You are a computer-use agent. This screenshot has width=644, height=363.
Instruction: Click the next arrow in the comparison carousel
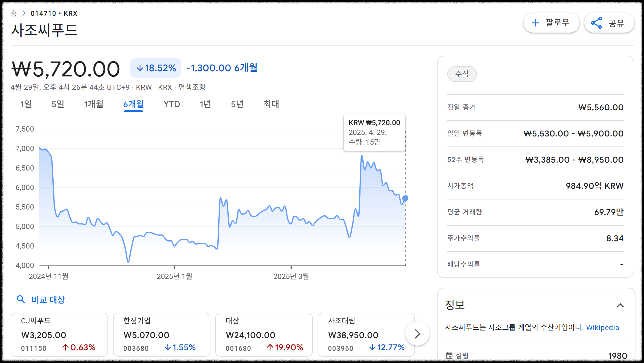pyautogui.click(x=417, y=334)
